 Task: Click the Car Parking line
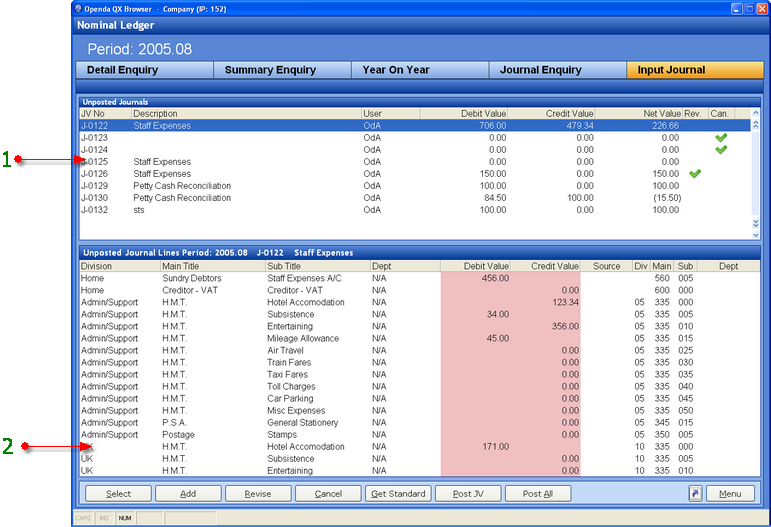(419, 399)
